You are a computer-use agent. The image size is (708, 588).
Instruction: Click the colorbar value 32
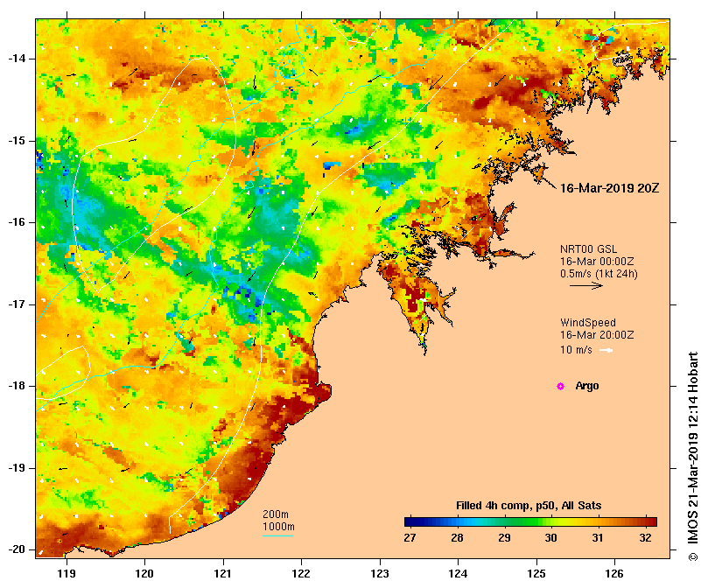coord(645,538)
